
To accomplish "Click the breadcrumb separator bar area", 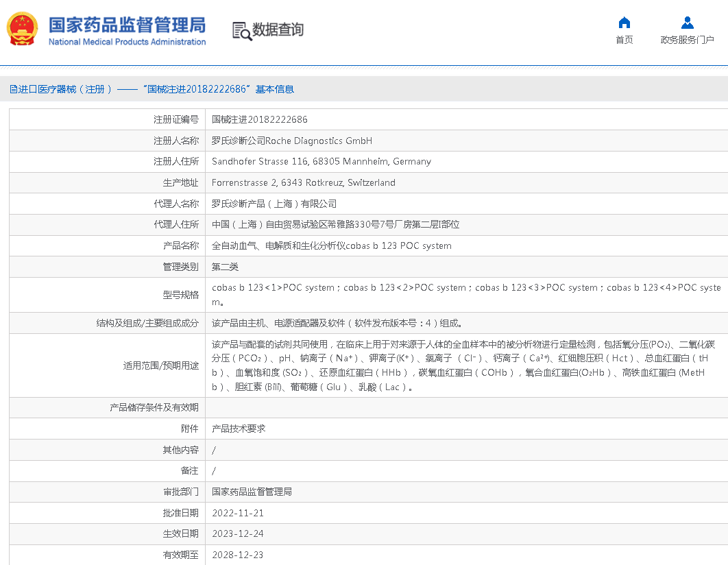I will [111, 89].
